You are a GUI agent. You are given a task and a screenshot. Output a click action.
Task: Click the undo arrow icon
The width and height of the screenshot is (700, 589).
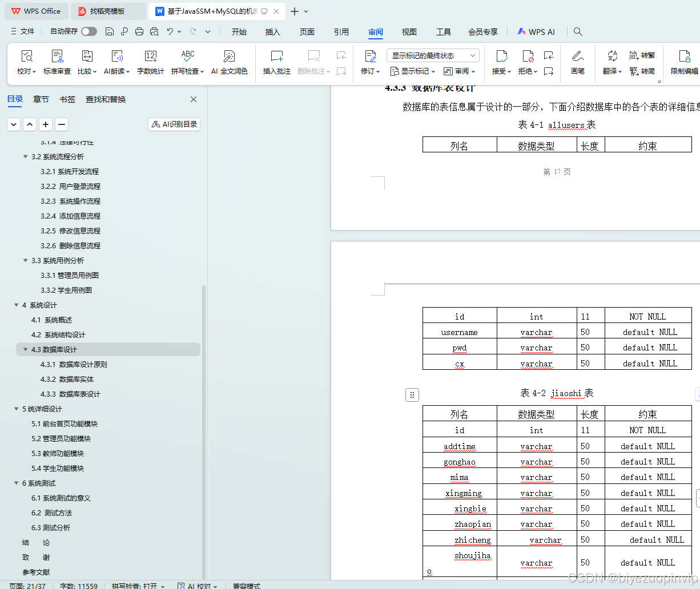(x=170, y=31)
